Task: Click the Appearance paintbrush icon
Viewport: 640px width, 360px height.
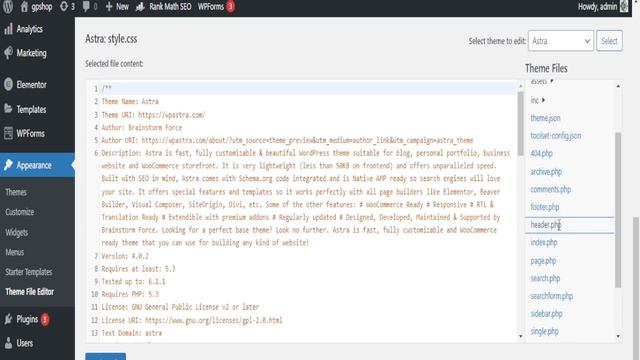Action: coord(8,165)
